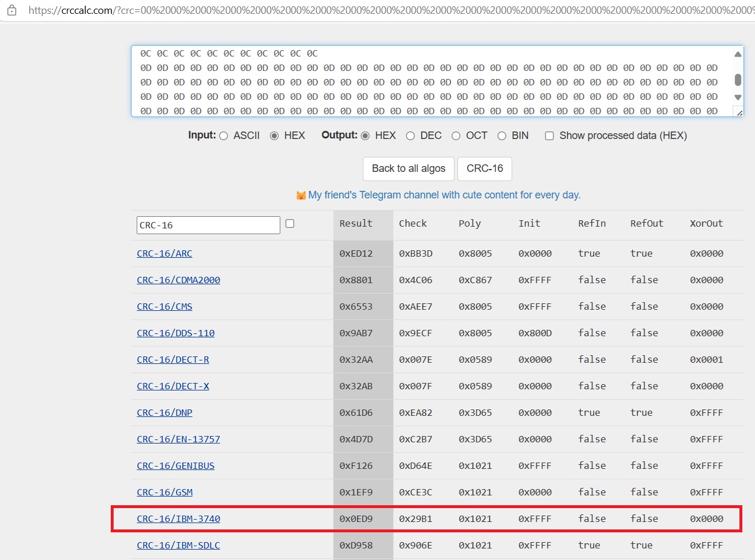Click the CRC-16 button
This screenshot has width=755, height=560.
tap(484, 168)
